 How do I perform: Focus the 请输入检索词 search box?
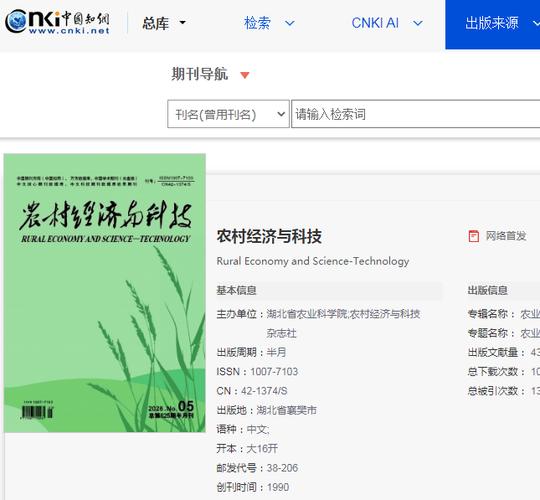(x=416, y=114)
